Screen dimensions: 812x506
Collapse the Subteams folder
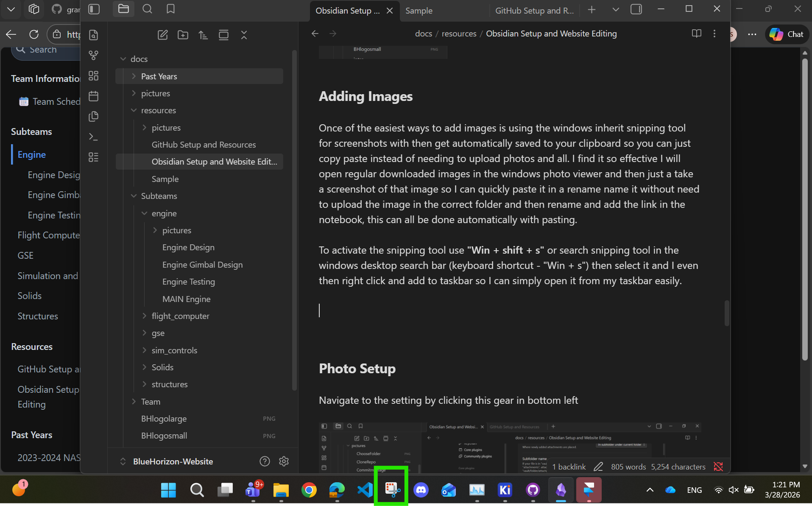coord(134,196)
